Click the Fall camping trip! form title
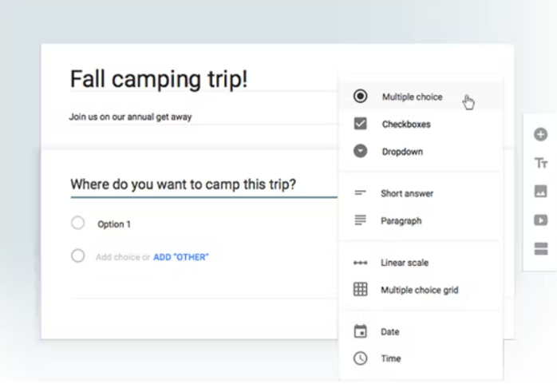This screenshot has width=557, height=392. pyautogui.click(x=159, y=79)
